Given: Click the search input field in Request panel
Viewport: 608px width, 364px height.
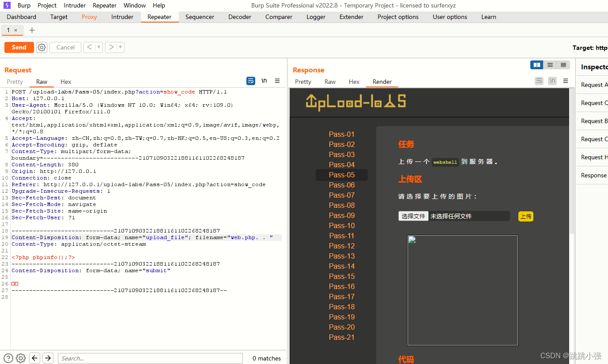Looking at the screenshot, I should coord(150,358).
